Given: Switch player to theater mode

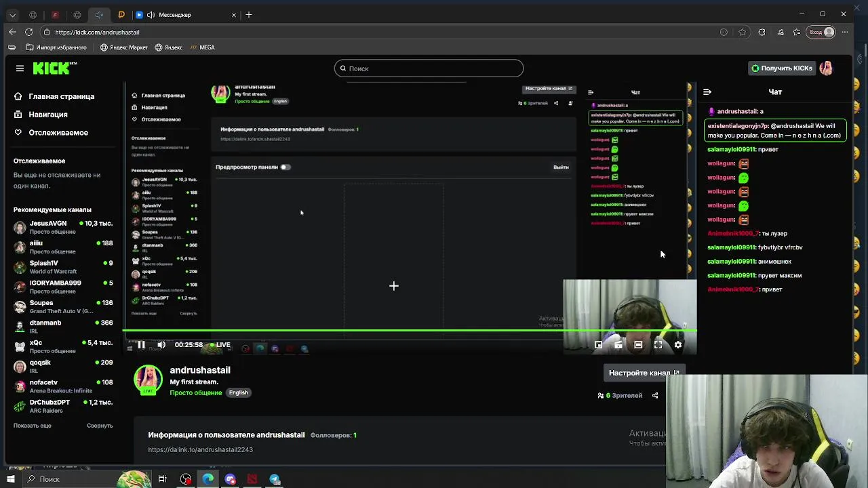Looking at the screenshot, I should tap(638, 345).
